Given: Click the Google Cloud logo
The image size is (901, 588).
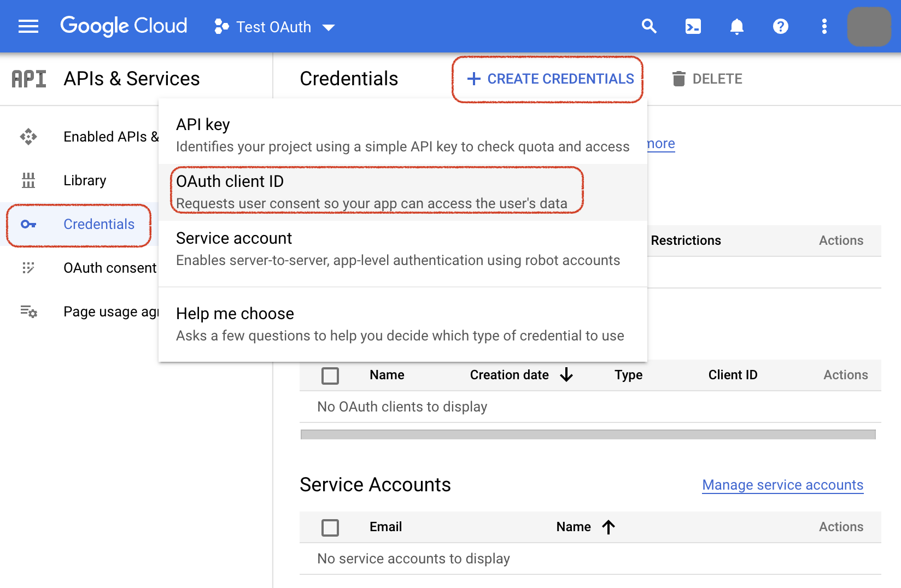Looking at the screenshot, I should [124, 26].
